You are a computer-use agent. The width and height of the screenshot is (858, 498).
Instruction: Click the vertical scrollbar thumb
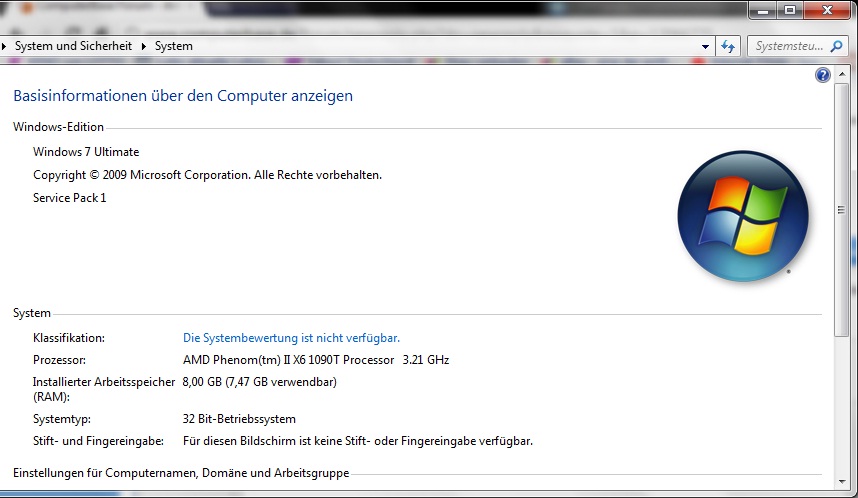(x=842, y=209)
